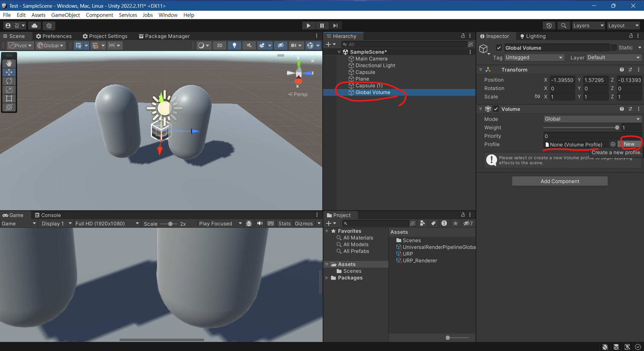Click Gizmos button in Game view

coord(304,224)
